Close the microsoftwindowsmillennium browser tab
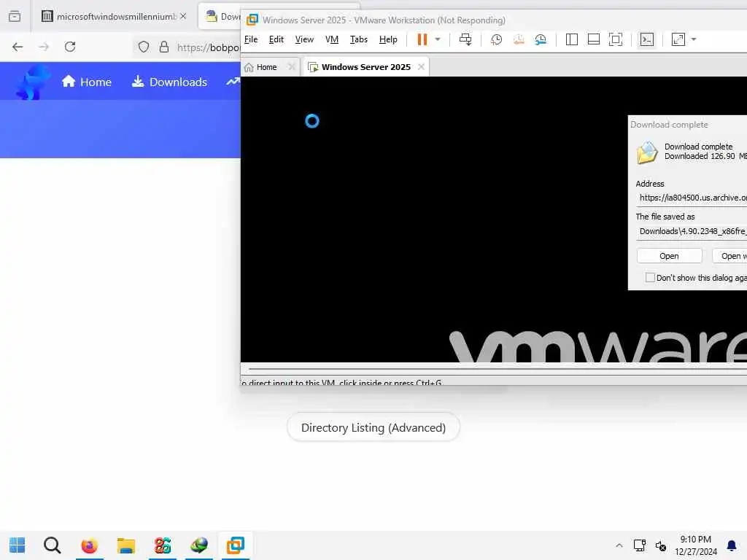Viewport: 747px width, 560px height. click(183, 16)
